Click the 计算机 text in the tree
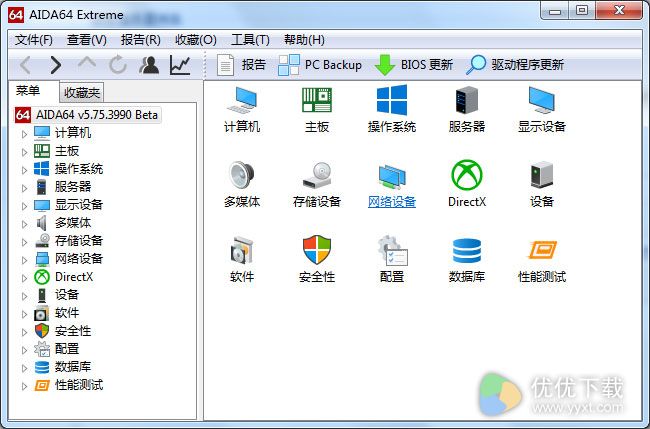 [x=73, y=133]
